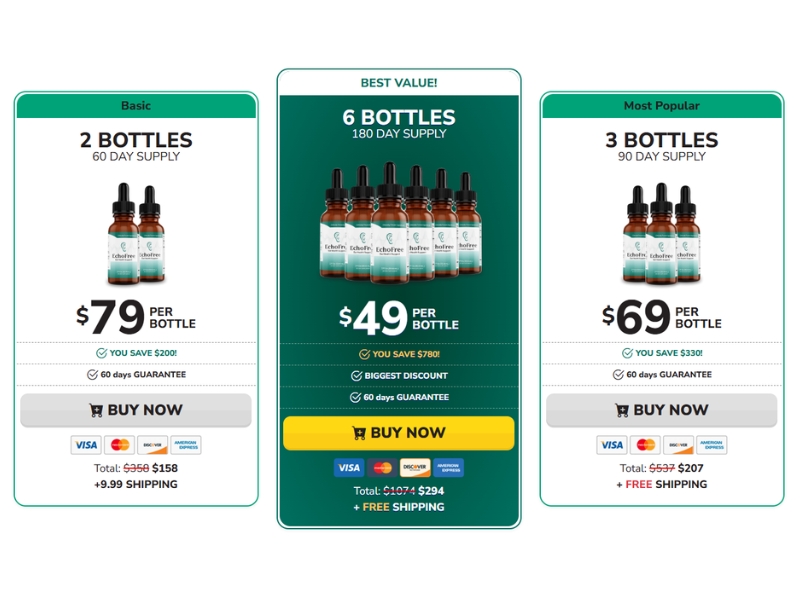This screenshot has height=600, width=800.
Task: Click the yellow BUY NOW button
Action: point(399,433)
